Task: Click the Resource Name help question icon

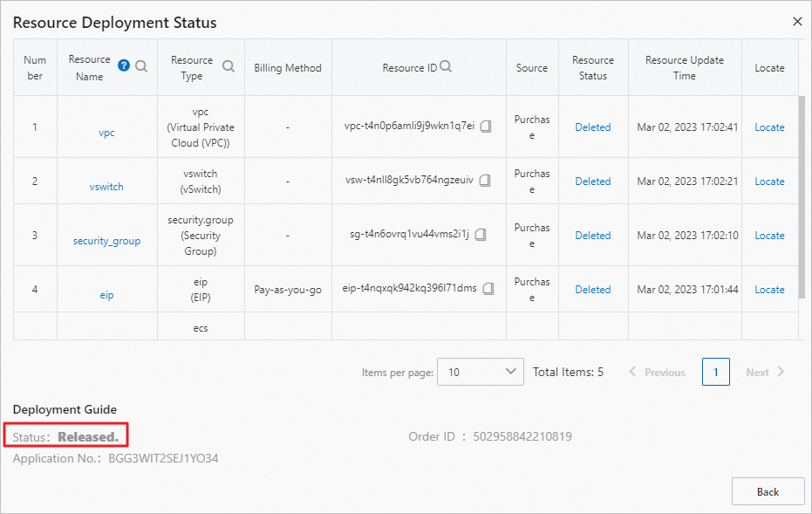Action: click(124, 66)
